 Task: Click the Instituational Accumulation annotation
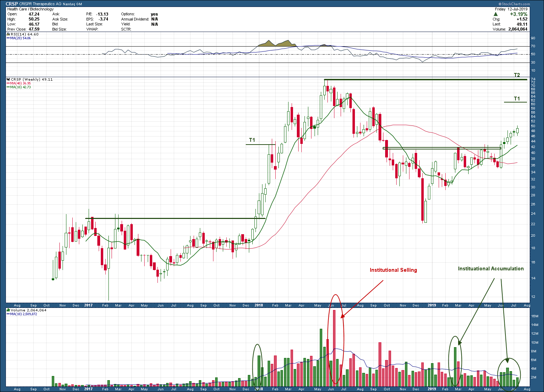(x=491, y=269)
